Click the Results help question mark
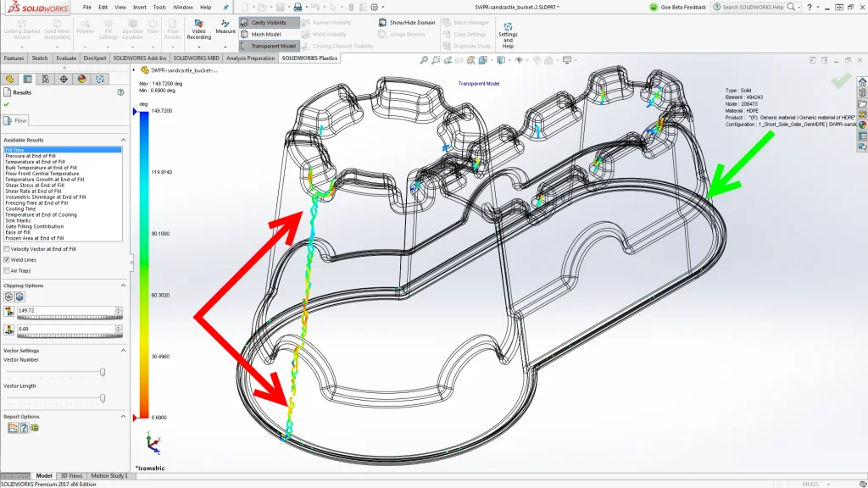The width and height of the screenshot is (868, 488). click(121, 92)
